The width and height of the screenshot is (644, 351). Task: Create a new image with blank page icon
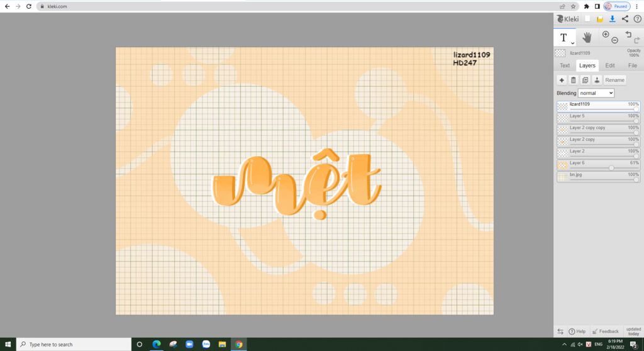pyautogui.click(x=588, y=18)
